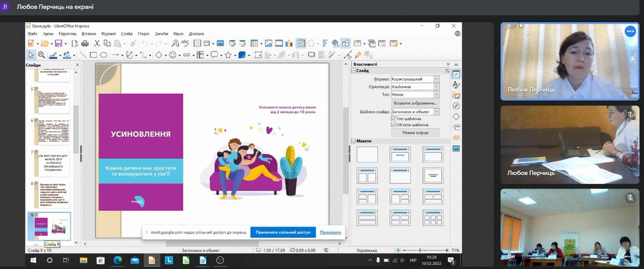Toggle the 'Тло шаблона' checkbox
The image size is (644, 269).
click(393, 119)
